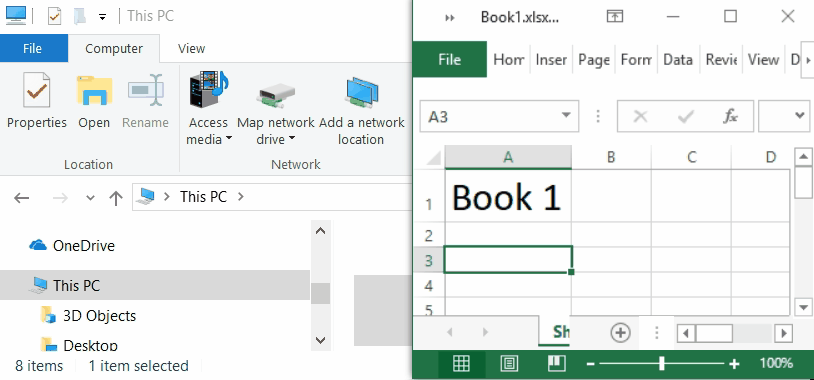Open the Excel Review tab

click(721, 60)
